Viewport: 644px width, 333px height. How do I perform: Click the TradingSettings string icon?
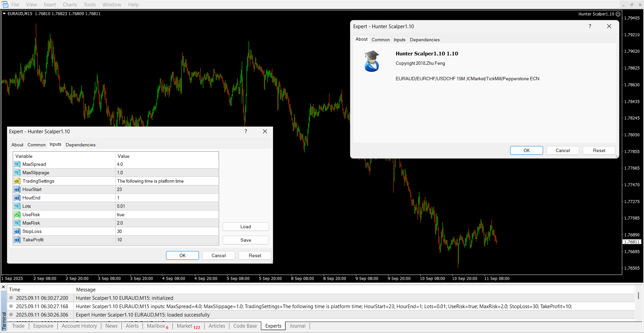tap(17, 181)
